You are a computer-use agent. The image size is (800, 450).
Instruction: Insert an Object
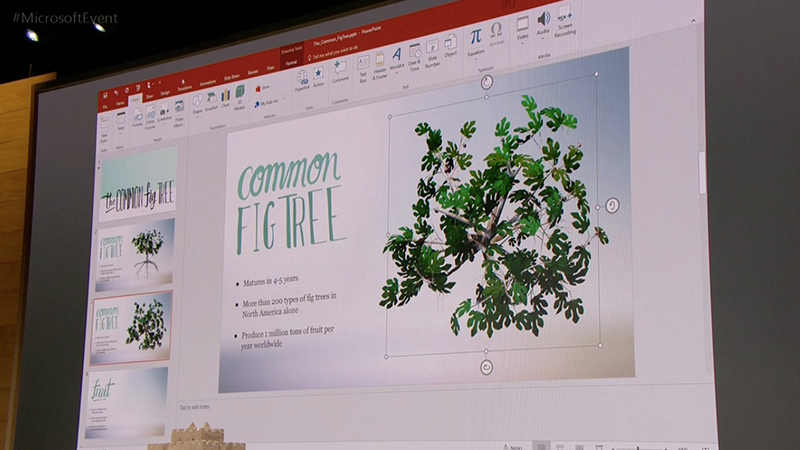[450, 45]
